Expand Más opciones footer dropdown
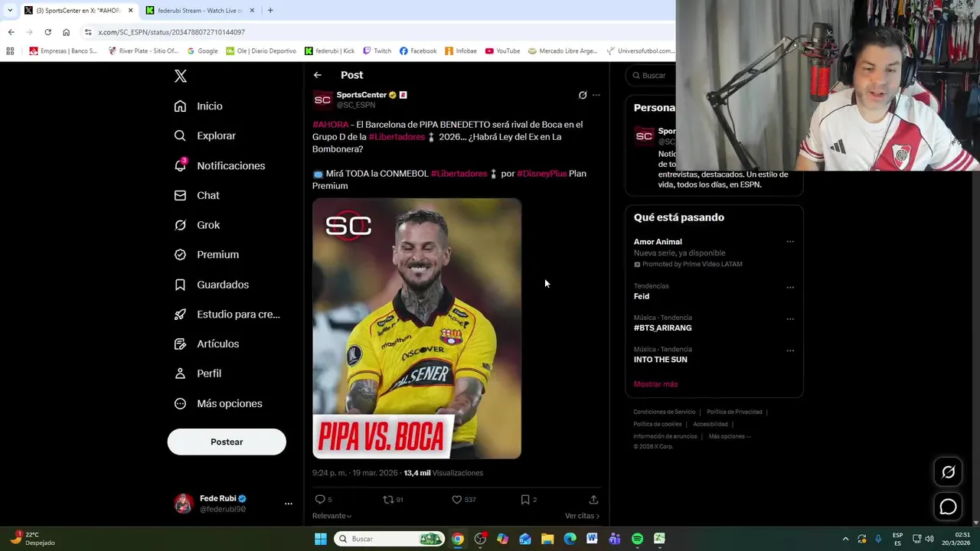Image resolution: width=980 pixels, height=551 pixels. 730,436
